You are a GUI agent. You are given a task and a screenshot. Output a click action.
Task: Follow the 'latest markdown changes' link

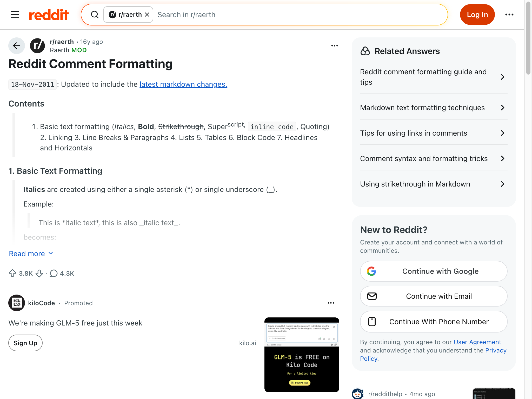tap(183, 84)
